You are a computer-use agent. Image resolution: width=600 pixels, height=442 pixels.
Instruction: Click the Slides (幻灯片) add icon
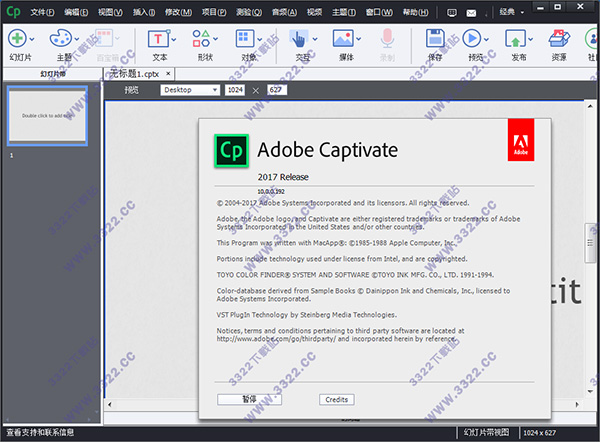17,38
